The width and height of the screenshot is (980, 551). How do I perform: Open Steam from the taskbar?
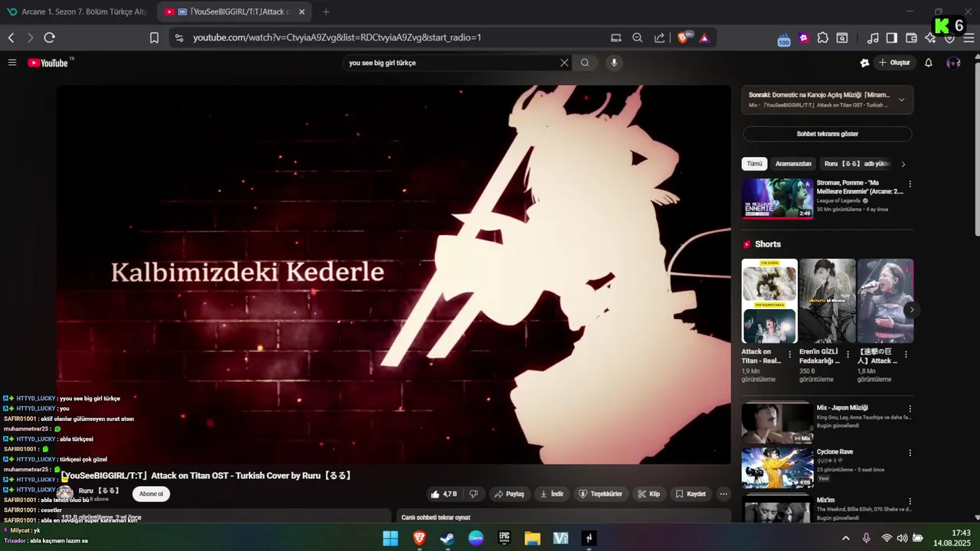point(447,538)
